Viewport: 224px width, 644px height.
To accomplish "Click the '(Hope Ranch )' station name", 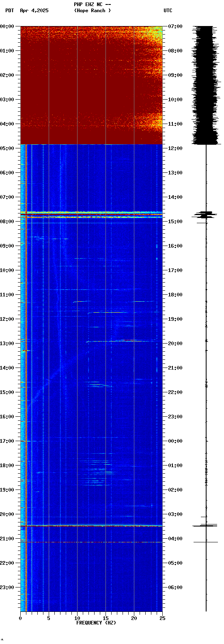I will click(x=92, y=11).
